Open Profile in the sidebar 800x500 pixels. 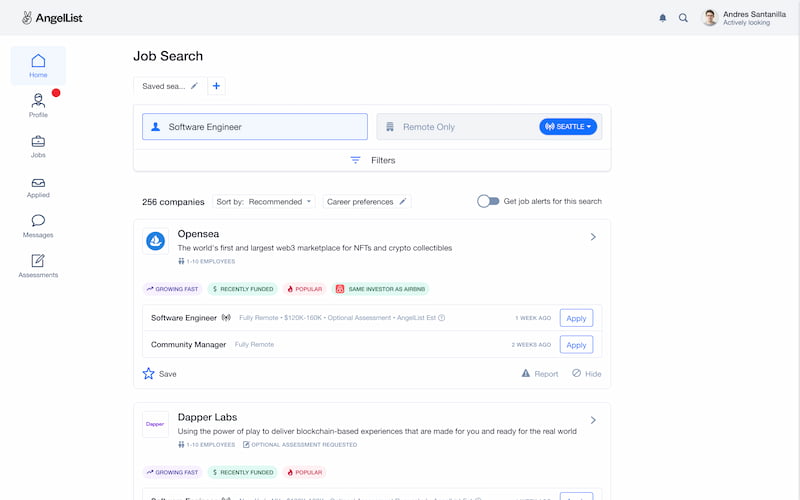tap(38, 106)
